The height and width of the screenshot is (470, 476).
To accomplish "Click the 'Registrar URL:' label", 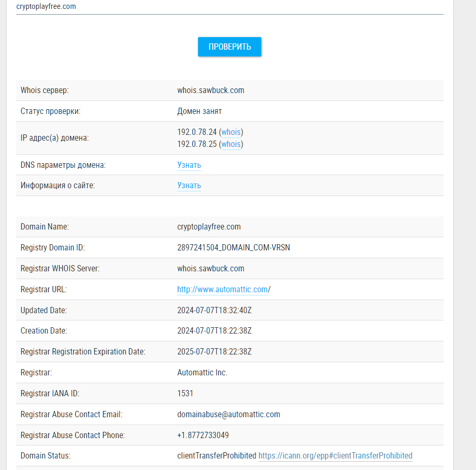I will [43, 290].
